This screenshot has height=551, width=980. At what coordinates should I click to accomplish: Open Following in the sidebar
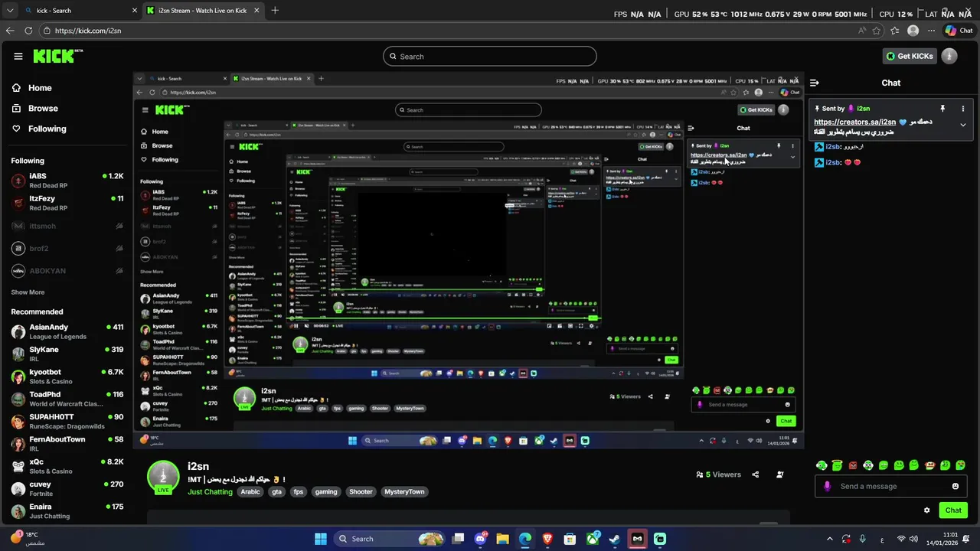pos(40,129)
